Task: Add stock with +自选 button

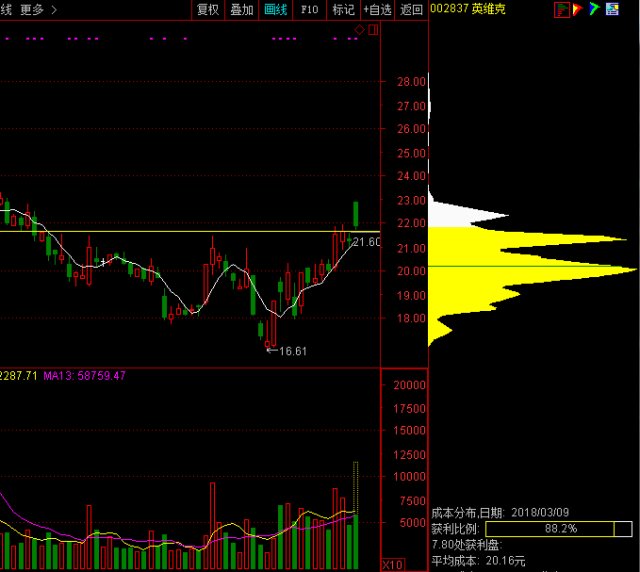Action: pyautogui.click(x=378, y=9)
